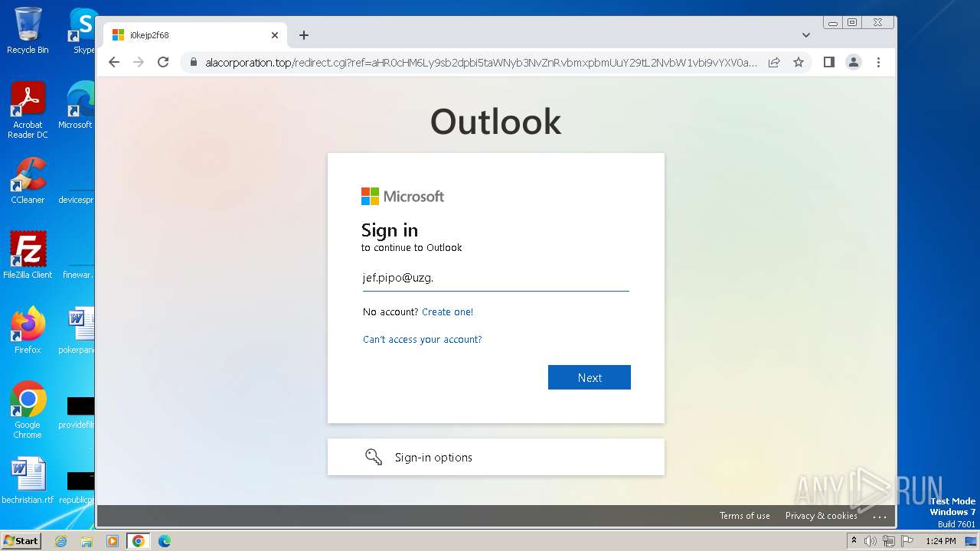
Task: Click the Next button
Action: tap(590, 377)
